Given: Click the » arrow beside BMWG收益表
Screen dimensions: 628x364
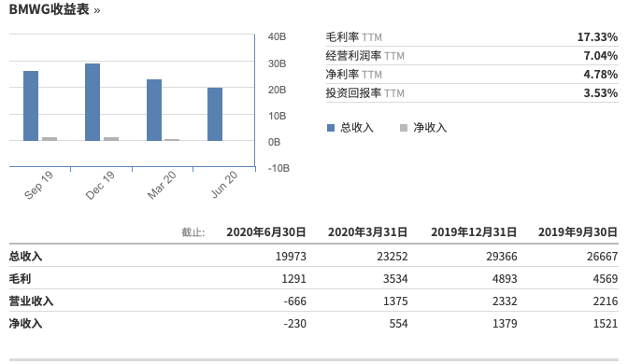Looking at the screenshot, I should 97,11.
